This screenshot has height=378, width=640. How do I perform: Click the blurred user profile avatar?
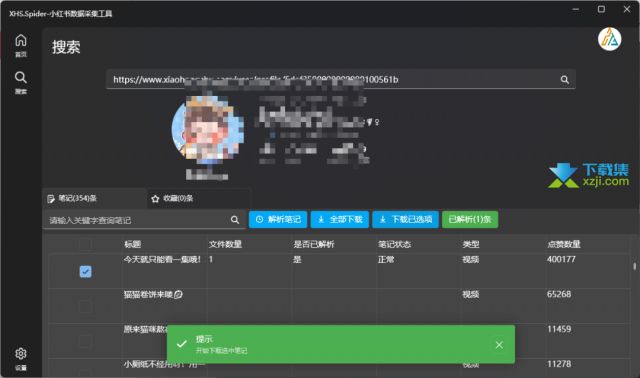[x=208, y=130]
